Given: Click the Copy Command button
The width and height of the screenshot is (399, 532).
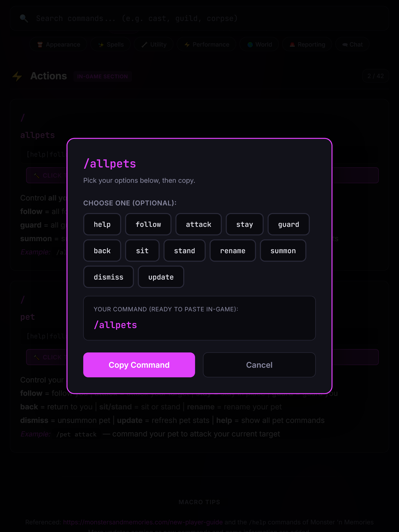Looking at the screenshot, I should pyautogui.click(x=139, y=365).
